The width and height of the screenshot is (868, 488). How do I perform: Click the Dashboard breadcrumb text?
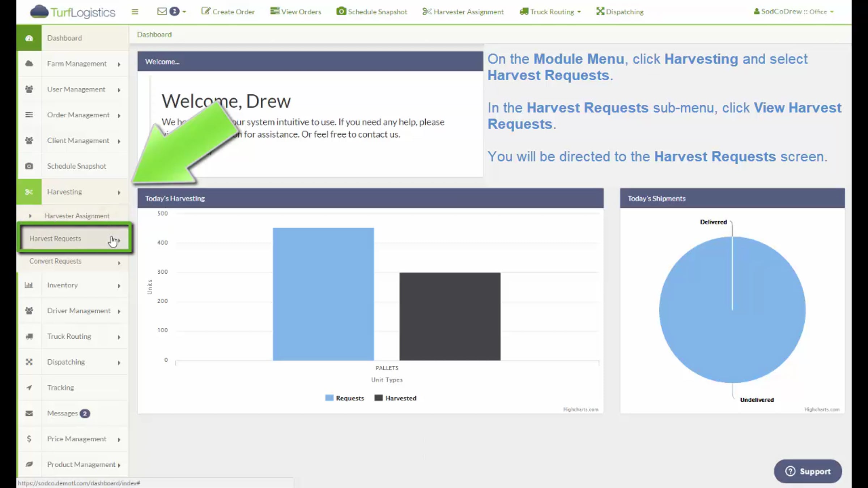[x=154, y=35]
